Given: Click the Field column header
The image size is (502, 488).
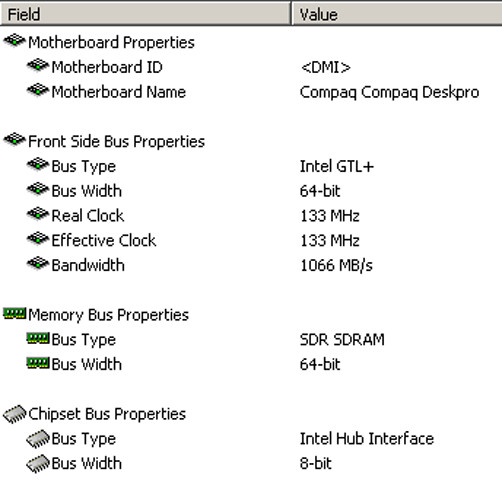Looking at the screenshot, I should (x=145, y=14).
